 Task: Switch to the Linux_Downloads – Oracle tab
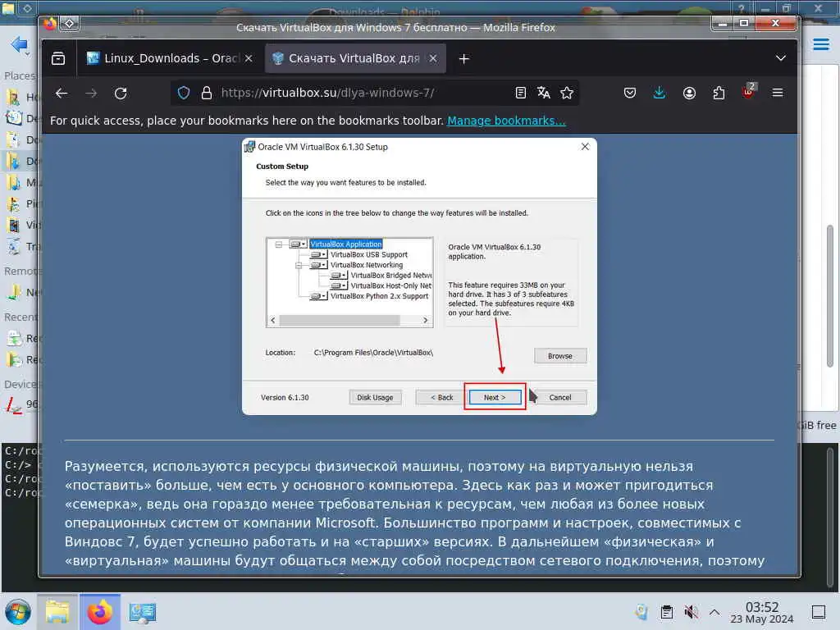tap(171, 58)
